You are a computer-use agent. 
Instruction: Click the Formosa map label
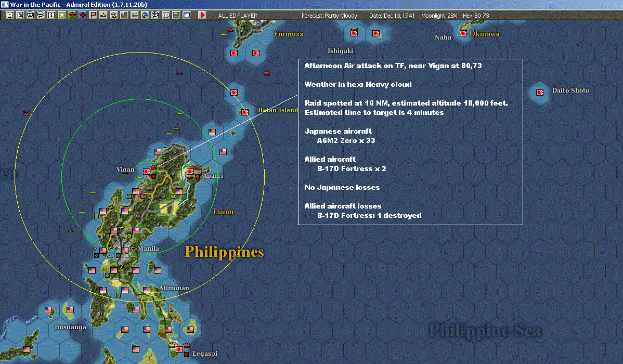pos(289,34)
